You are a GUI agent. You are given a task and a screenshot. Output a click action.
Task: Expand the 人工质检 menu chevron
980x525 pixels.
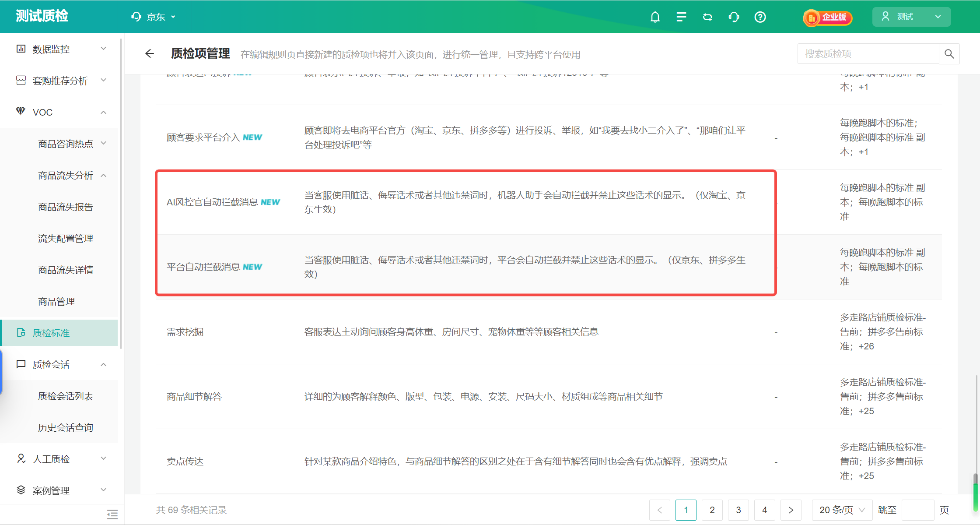104,458
